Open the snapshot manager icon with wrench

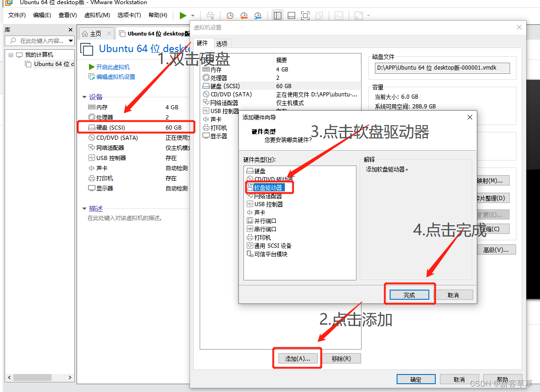click(258, 16)
